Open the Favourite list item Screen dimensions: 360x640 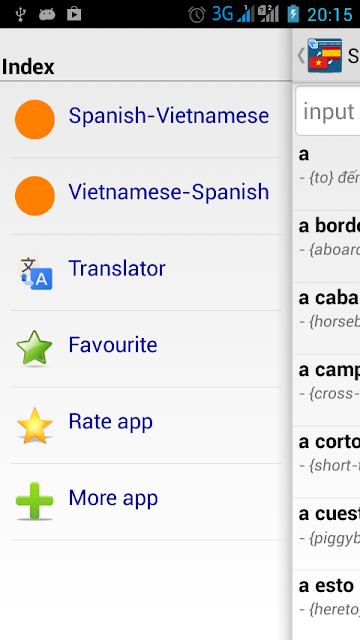146,349
